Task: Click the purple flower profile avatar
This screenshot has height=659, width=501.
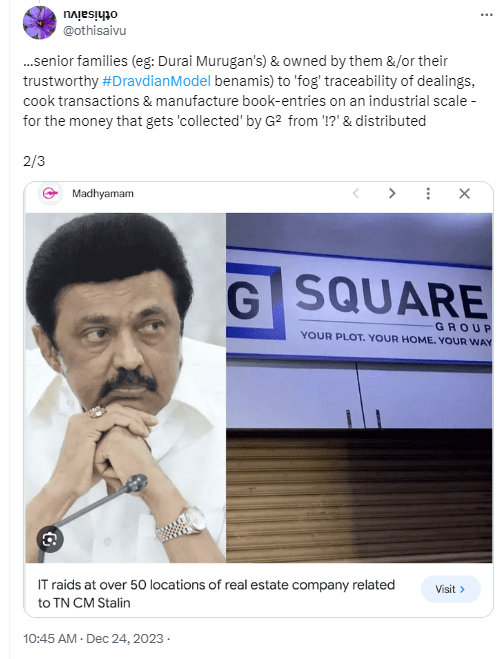Action: 40,23
